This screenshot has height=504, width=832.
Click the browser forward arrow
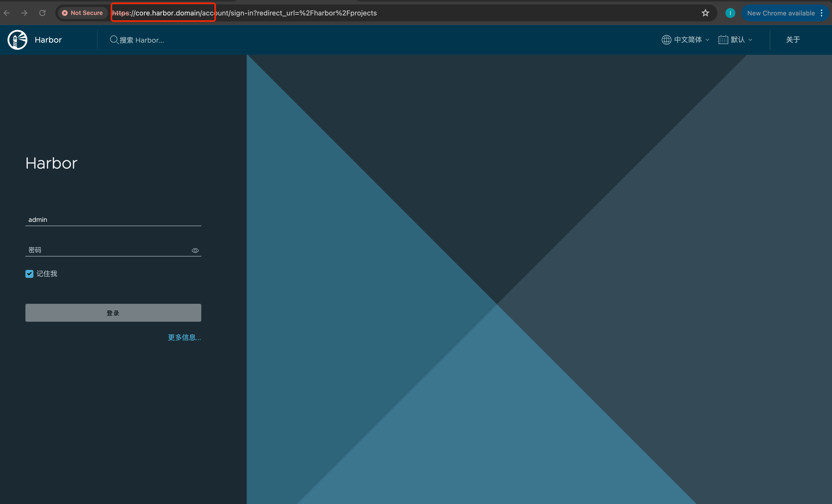pos(24,13)
